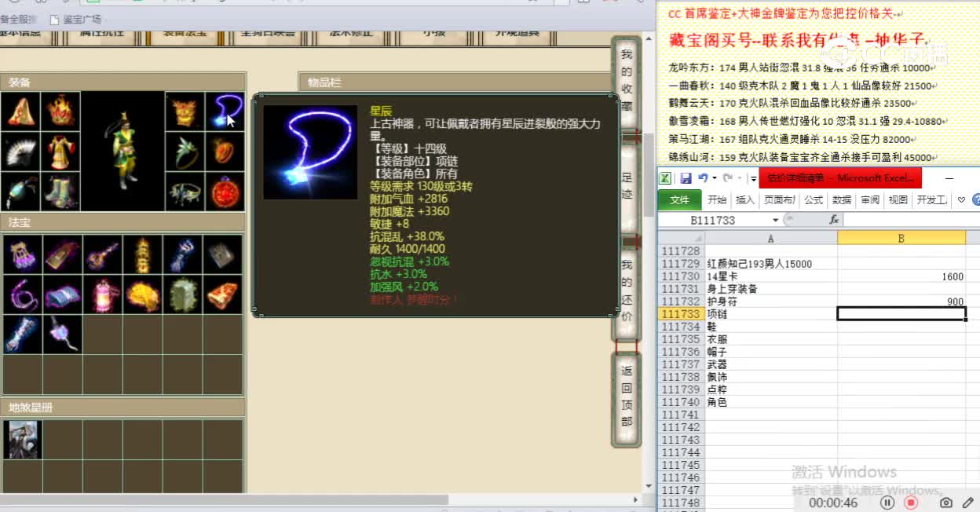Open the character portrait in 地煞星册
980x512 pixels.
22,439
